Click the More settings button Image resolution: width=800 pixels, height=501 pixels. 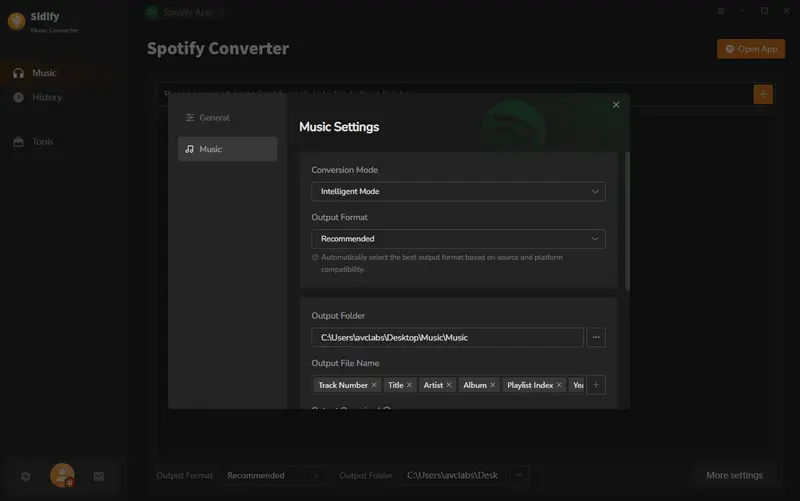[x=734, y=475]
